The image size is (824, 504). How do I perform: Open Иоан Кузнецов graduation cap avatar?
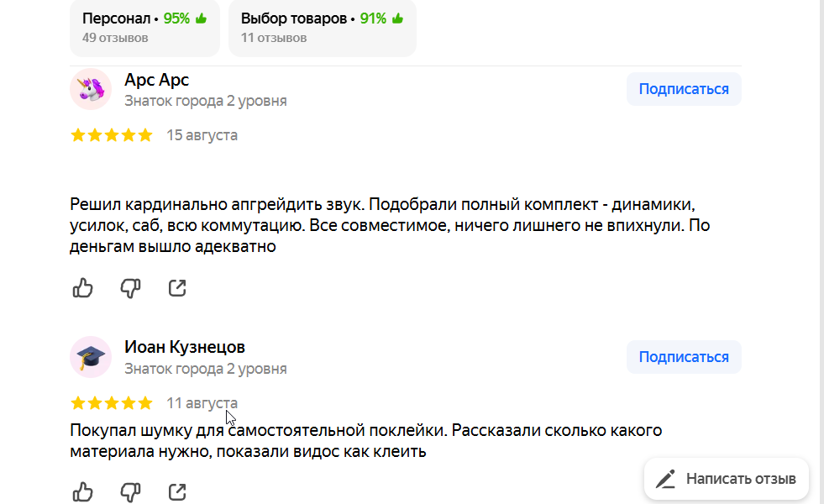point(91,357)
